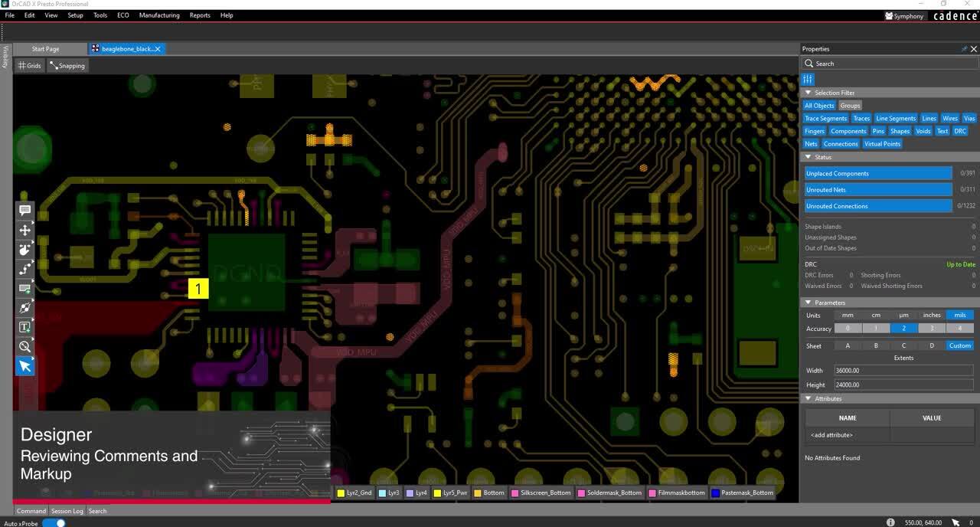
Task: Collapse the Selection Filter section
Action: coord(808,93)
